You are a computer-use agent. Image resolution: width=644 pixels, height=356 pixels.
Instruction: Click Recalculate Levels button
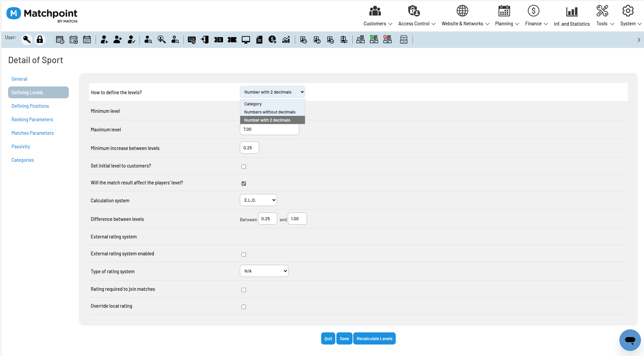pos(374,338)
